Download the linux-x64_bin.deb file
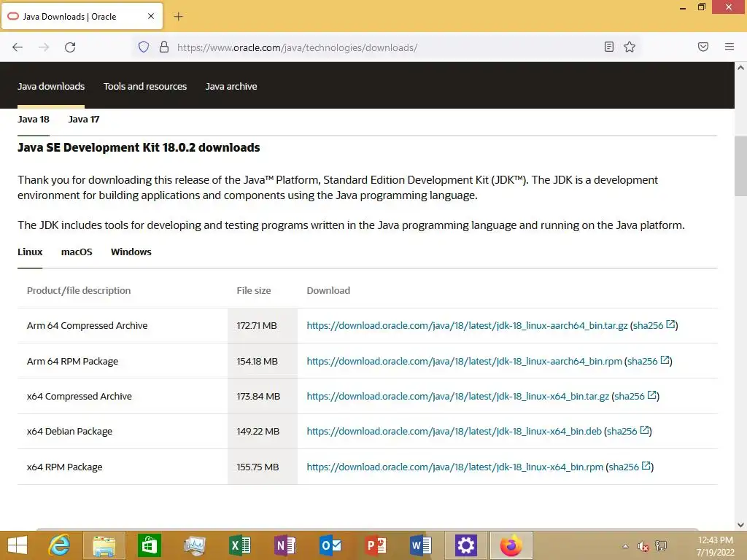The image size is (747, 560). click(454, 432)
